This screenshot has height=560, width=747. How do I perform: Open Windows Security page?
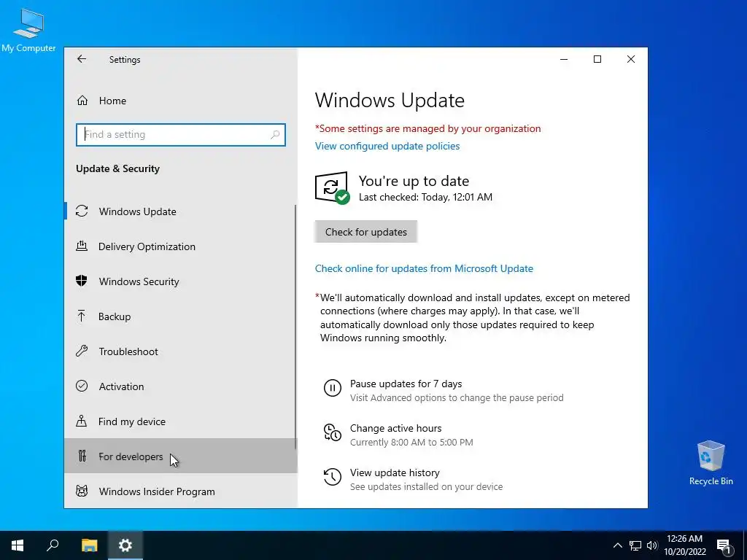coord(181,281)
